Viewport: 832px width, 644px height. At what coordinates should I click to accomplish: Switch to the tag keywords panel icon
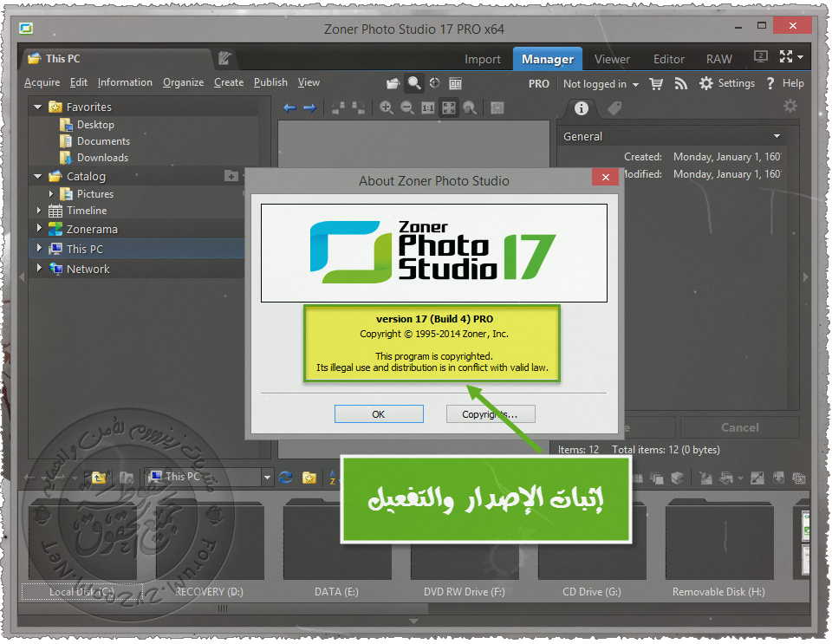614,108
